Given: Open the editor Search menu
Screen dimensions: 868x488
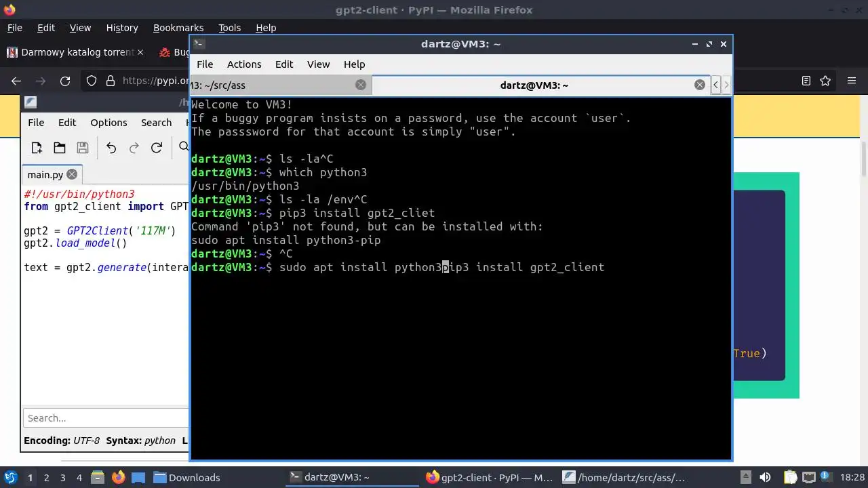Looking at the screenshot, I should [x=156, y=123].
